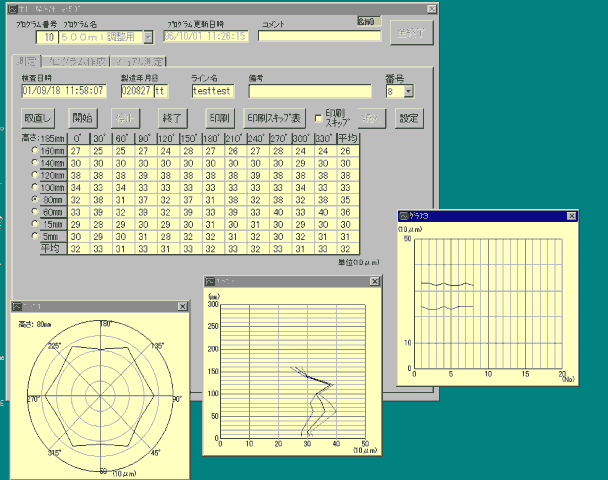This screenshot has height=480, width=608.
Task: Click the ライン名 field showing testtest
Action: 212,91
